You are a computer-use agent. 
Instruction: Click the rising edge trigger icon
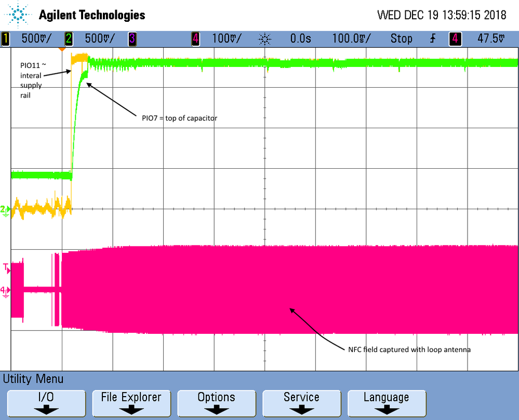433,39
